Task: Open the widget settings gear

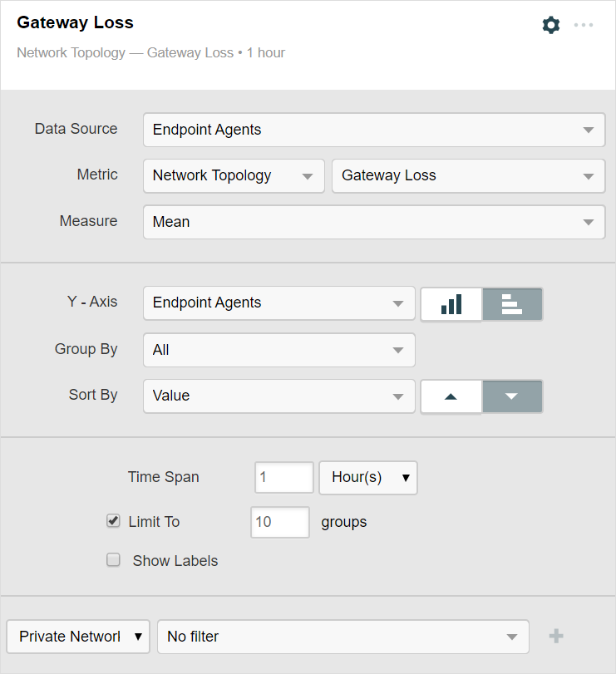Action: (x=550, y=25)
